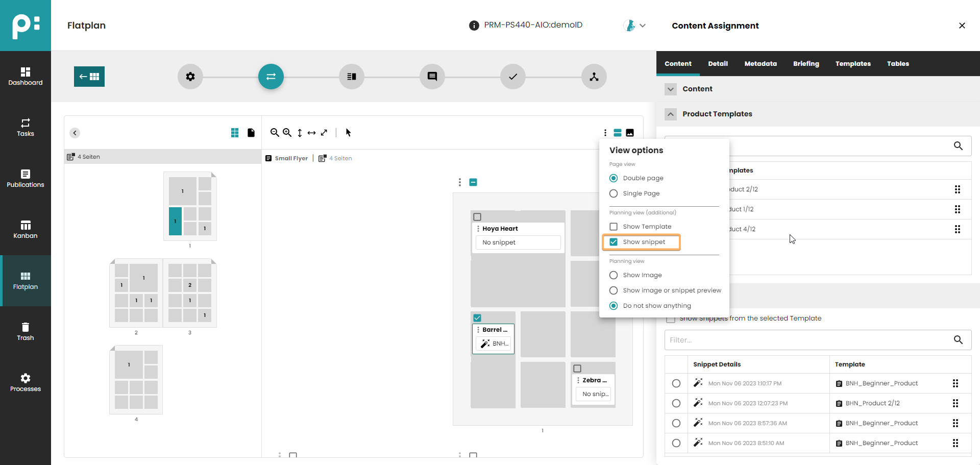The width and height of the screenshot is (980, 465).
Task: Expand the Content section chevron
Action: coord(671,89)
